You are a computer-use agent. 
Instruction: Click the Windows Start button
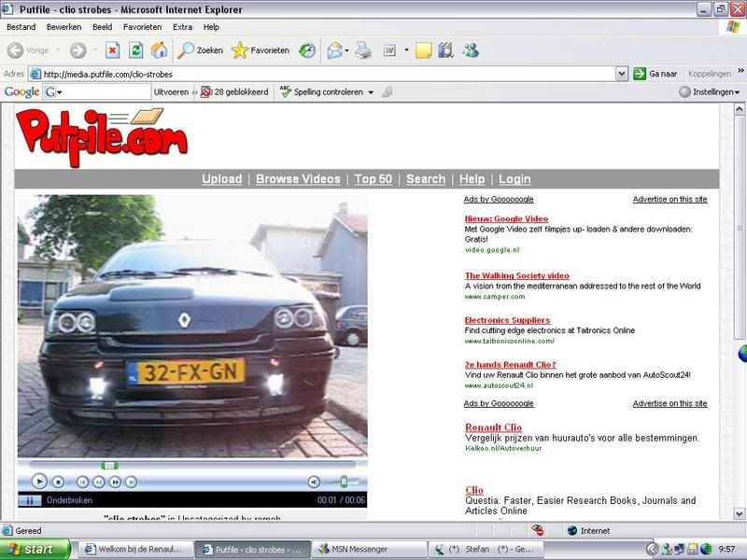(35, 550)
